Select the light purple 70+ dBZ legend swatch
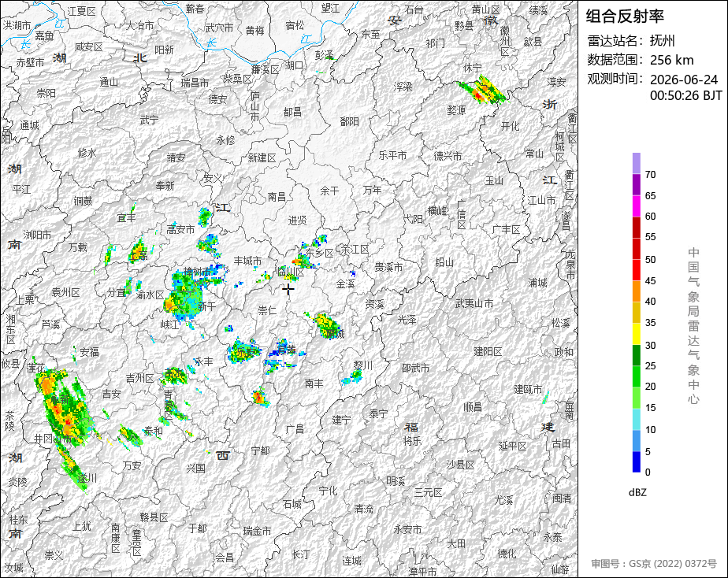The height and width of the screenshot is (578, 728). pyautogui.click(x=636, y=163)
